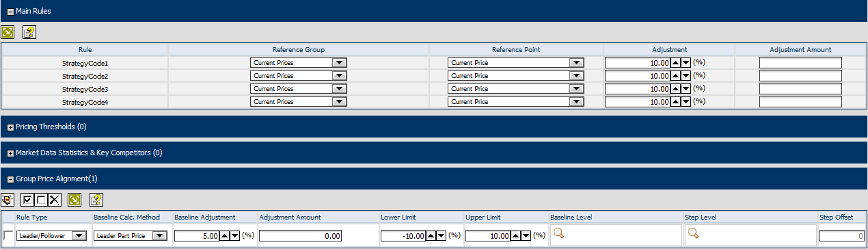
Task: Expand the Pricing Thresholds section
Action: point(10,127)
